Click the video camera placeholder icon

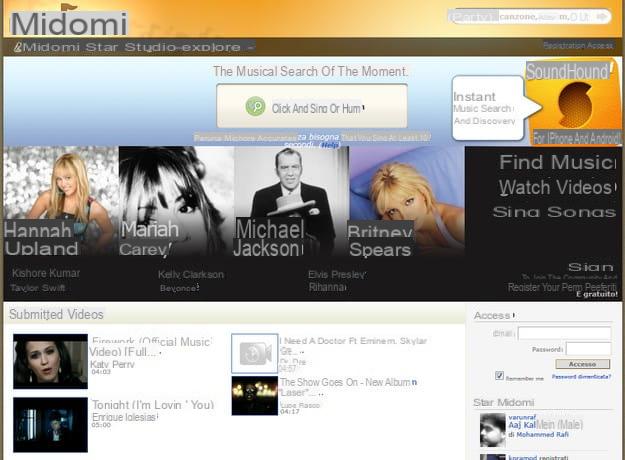(255, 354)
